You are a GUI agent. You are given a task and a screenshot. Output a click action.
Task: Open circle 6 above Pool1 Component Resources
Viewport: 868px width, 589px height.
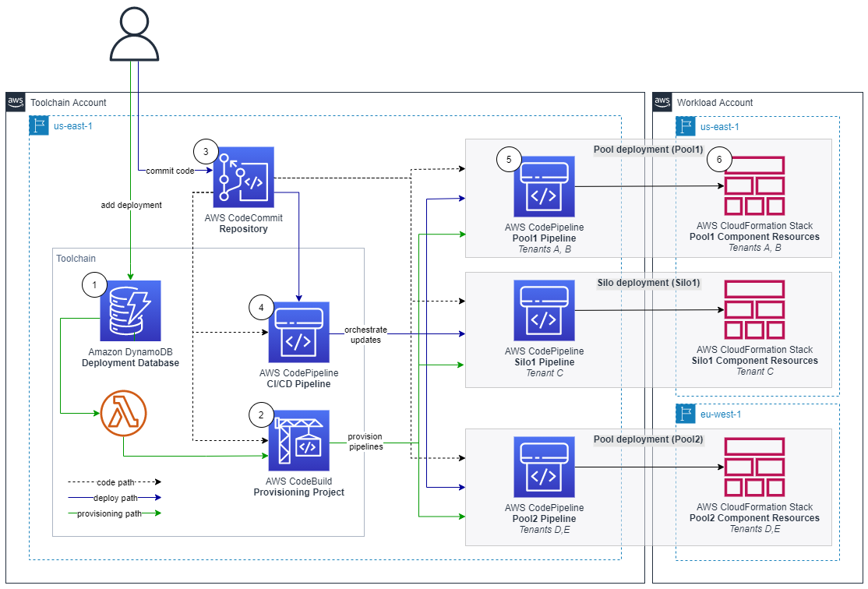[719, 160]
